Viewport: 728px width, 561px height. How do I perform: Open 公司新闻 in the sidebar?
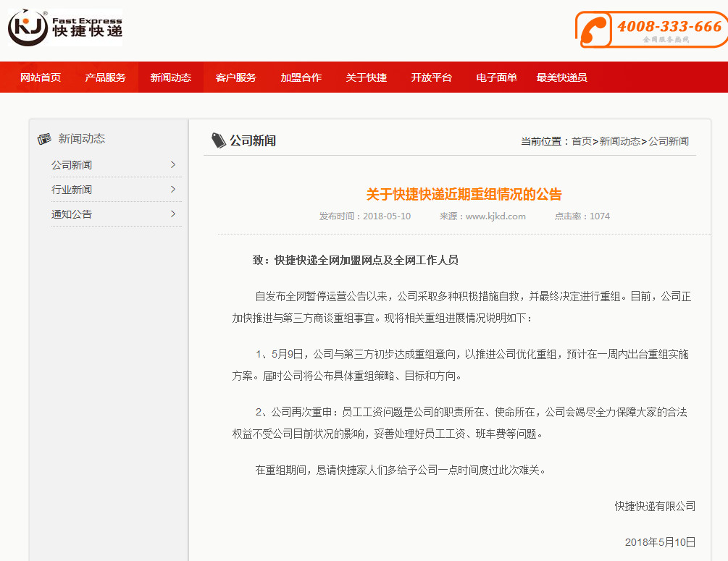pyautogui.click(x=72, y=165)
